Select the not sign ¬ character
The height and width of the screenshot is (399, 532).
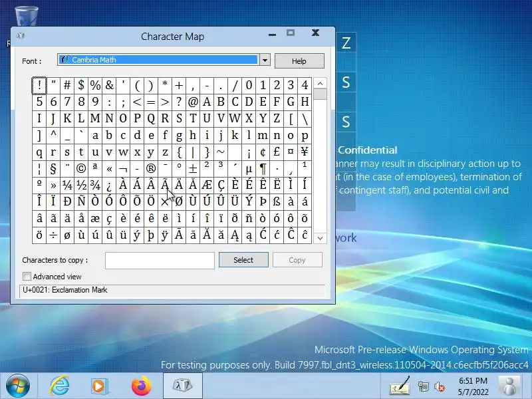click(x=123, y=169)
